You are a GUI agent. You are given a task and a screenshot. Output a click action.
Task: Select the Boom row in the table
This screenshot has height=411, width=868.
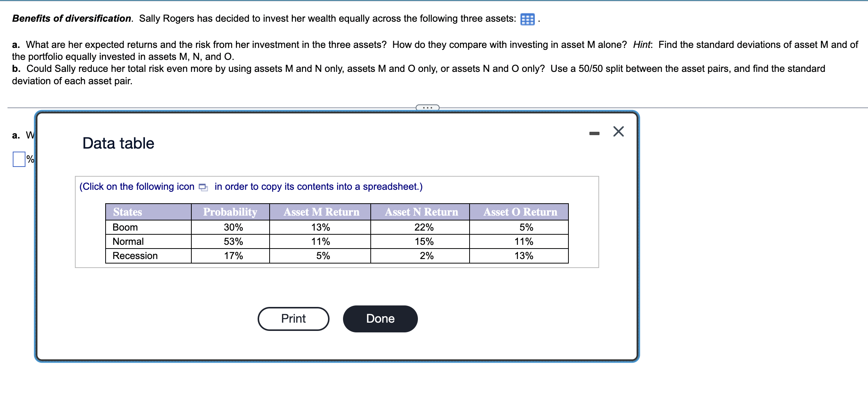click(x=125, y=227)
